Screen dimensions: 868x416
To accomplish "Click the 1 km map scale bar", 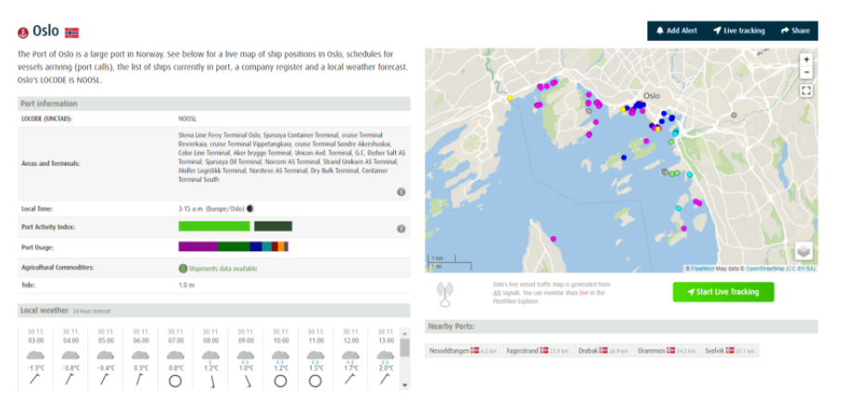I will tap(441, 258).
